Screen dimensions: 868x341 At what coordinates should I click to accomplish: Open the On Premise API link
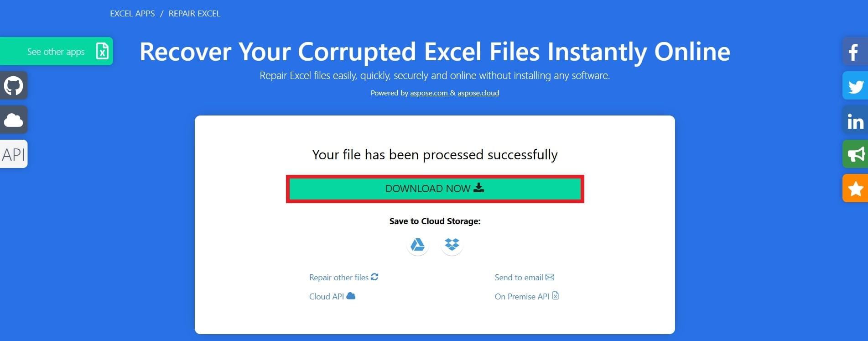(526, 297)
